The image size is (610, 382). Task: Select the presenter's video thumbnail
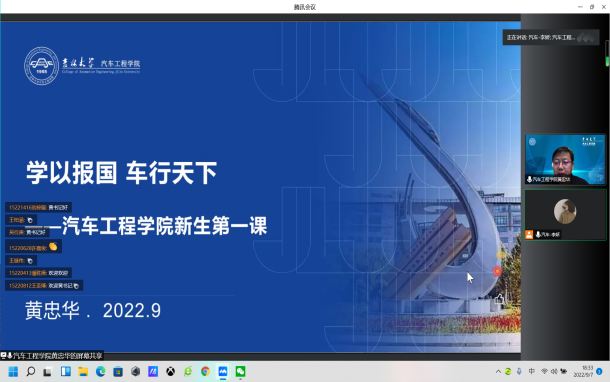(x=565, y=160)
